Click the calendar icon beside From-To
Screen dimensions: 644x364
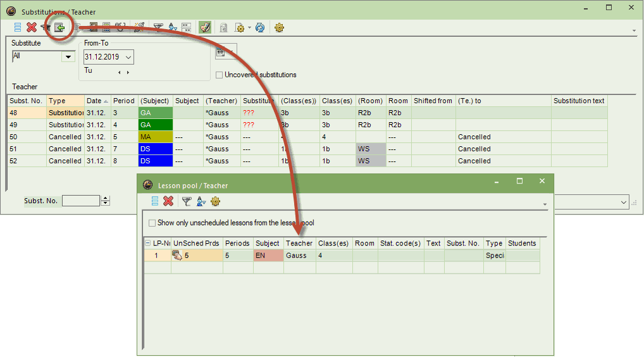[x=221, y=52]
